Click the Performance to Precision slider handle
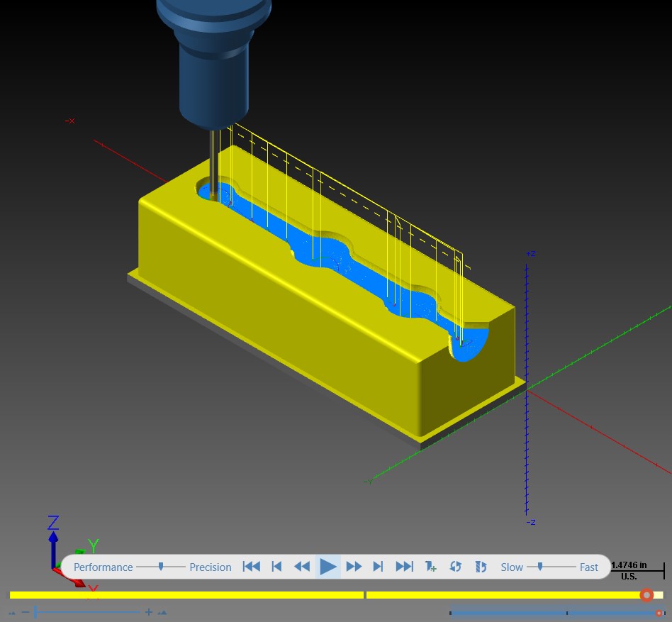The width and height of the screenshot is (672, 622). point(161,567)
